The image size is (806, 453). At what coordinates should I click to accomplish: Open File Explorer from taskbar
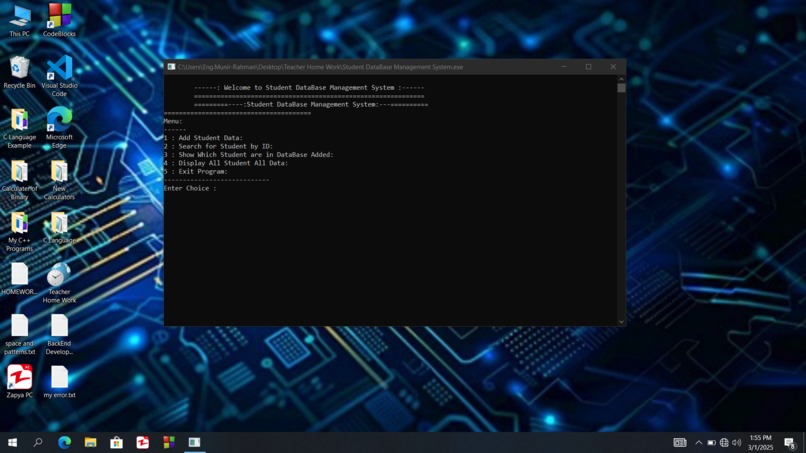[90, 442]
